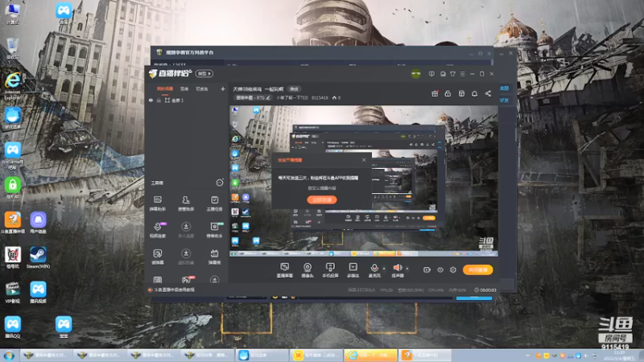Select the third scene tab
Image resolution: width=644 pixels, height=362 pixels.
[x=202, y=88]
